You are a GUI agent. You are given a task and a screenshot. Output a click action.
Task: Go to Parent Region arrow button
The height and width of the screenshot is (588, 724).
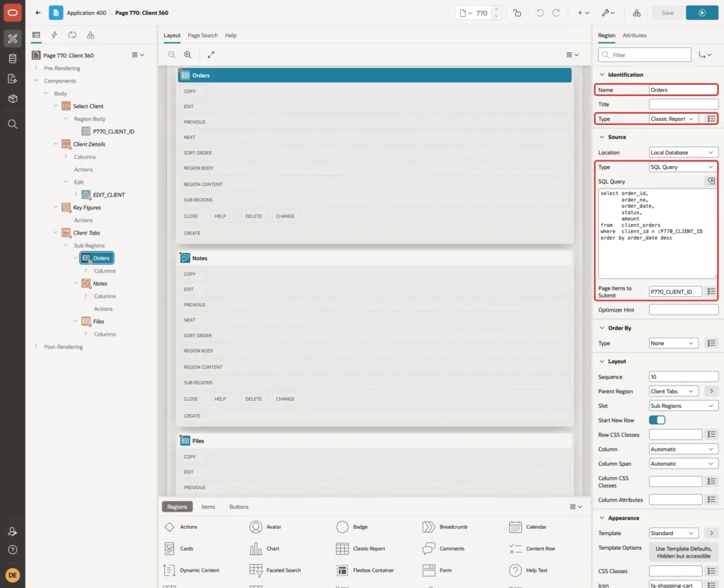[711, 391]
